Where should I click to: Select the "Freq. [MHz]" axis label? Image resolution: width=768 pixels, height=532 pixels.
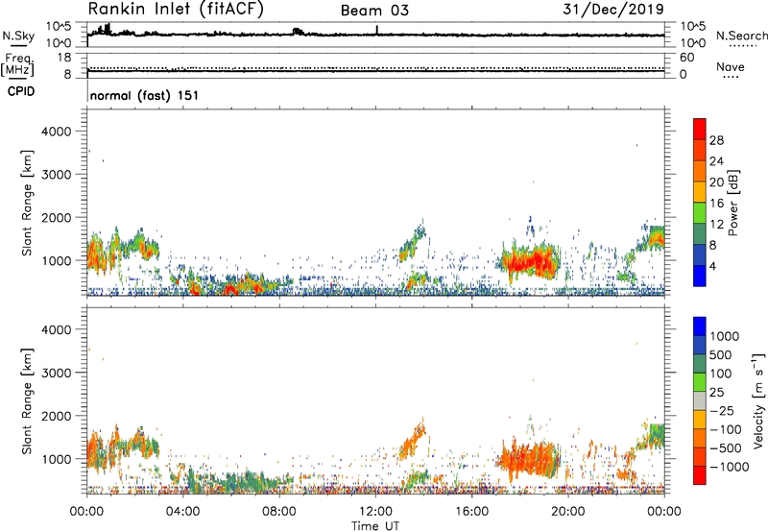(x=17, y=64)
